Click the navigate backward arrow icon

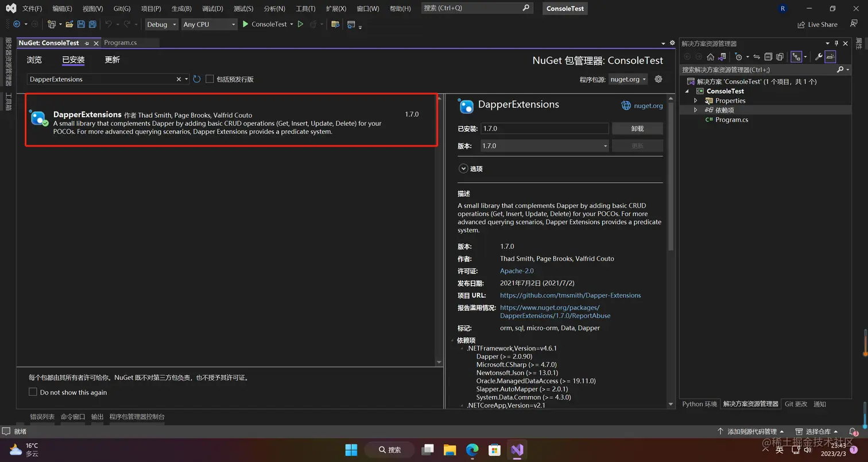click(16, 24)
